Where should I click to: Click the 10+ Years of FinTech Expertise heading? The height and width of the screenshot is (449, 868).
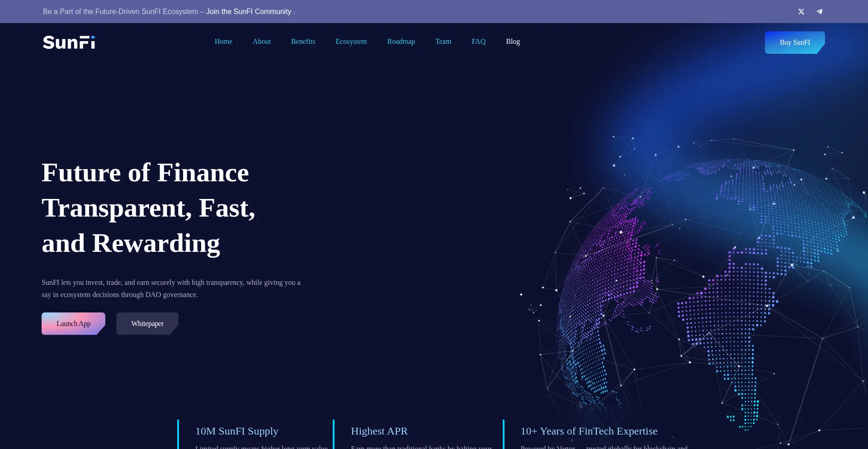(589, 431)
